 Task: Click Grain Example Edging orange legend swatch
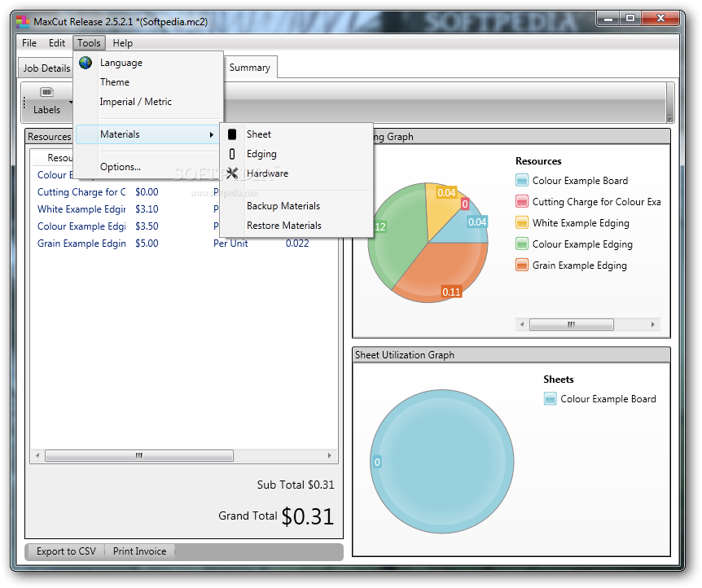point(521,265)
